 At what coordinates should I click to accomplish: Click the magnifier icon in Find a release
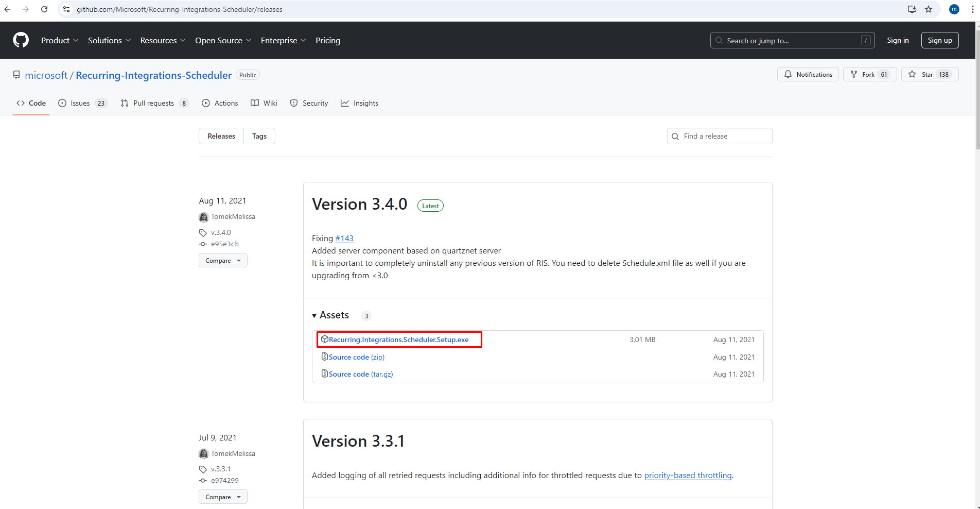coord(675,137)
